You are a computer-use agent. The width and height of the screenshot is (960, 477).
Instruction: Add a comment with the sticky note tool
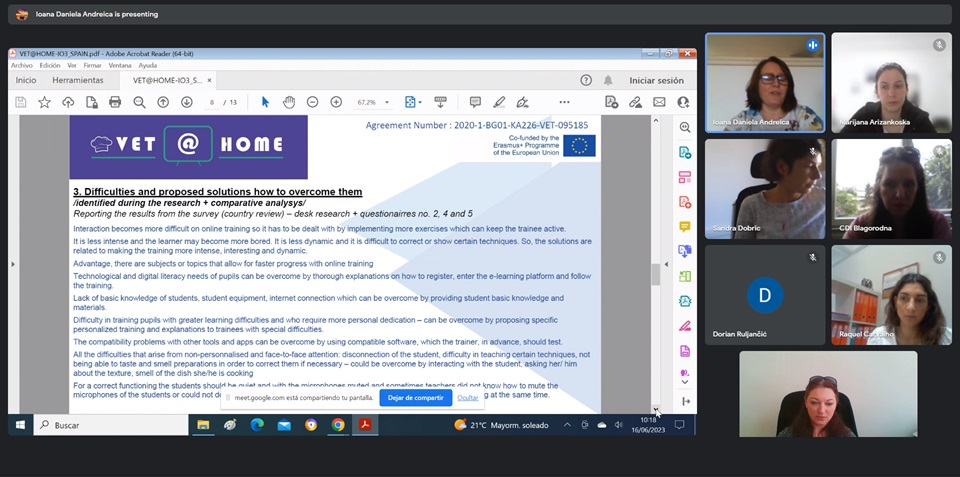475,102
